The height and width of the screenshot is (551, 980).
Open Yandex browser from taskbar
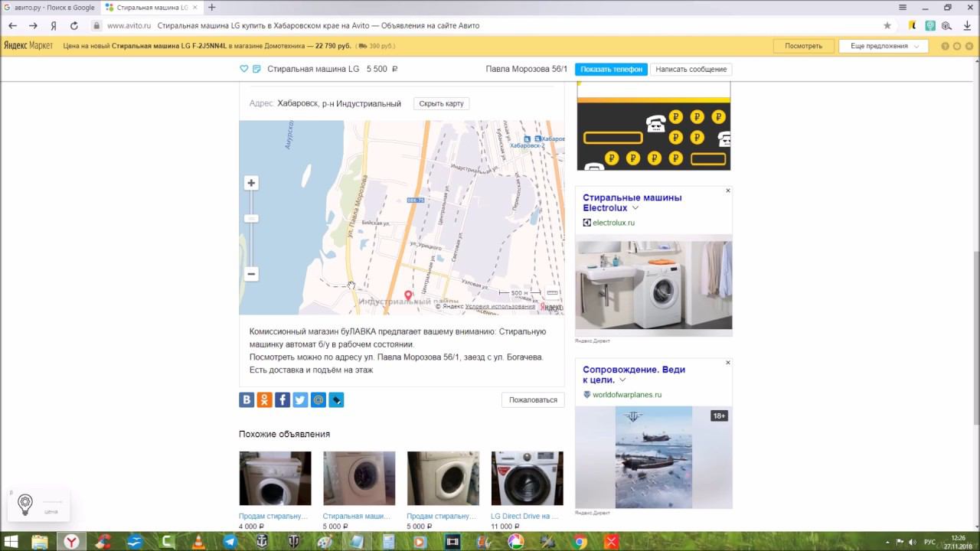click(70, 542)
